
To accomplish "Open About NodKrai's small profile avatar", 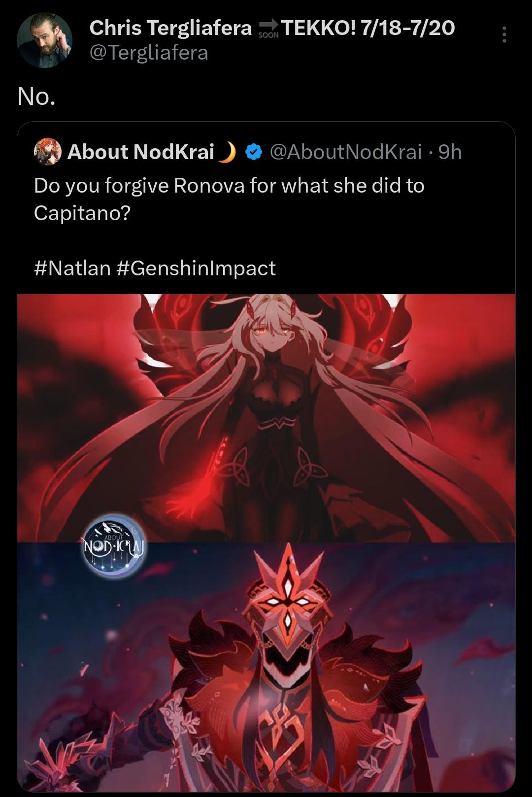I will point(48,152).
